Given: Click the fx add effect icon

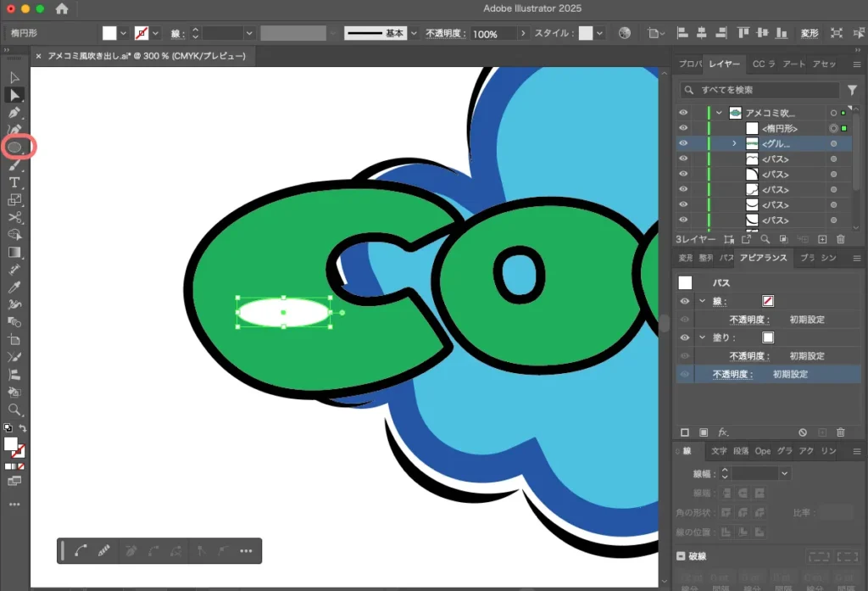Looking at the screenshot, I should (724, 432).
